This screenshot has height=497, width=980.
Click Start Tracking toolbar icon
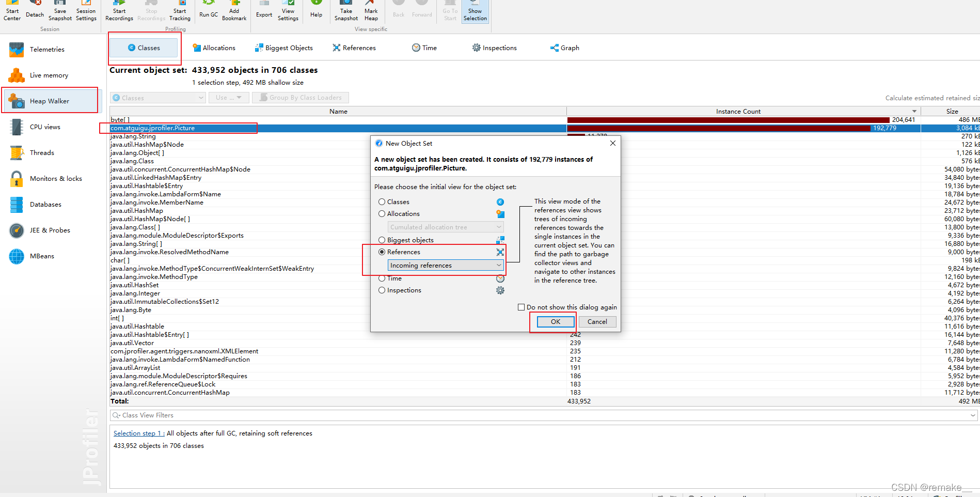[x=180, y=11]
